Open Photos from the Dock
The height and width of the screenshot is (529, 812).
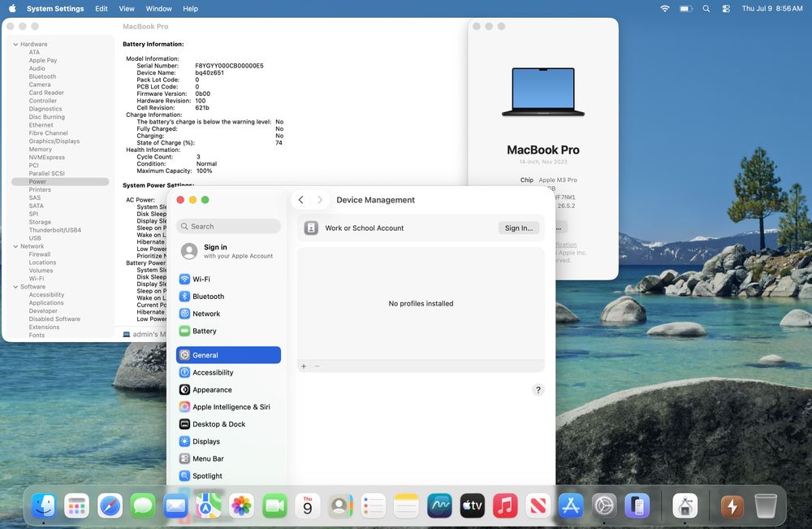(241, 505)
